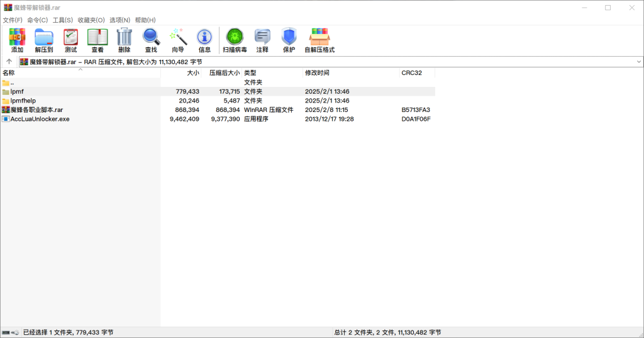Click the date 2013/12/17 19:28
Viewport: 644px width, 338px height.
pyautogui.click(x=330, y=119)
